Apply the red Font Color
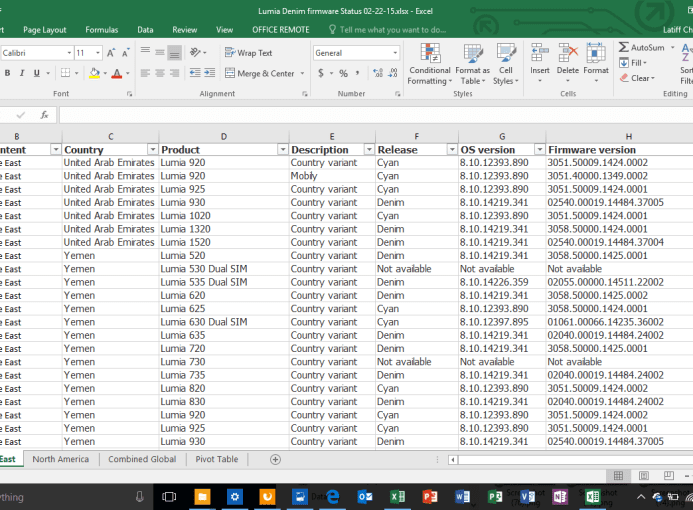Screen dimensions: 693x510 pos(117,73)
